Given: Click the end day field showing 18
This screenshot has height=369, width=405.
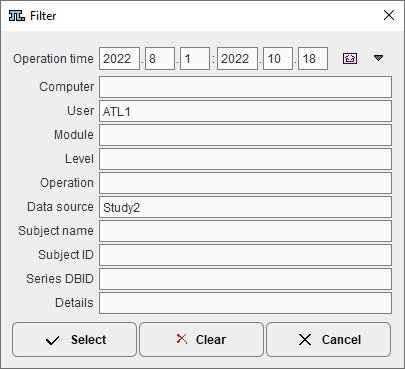Looking at the screenshot, I should [313, 59].
